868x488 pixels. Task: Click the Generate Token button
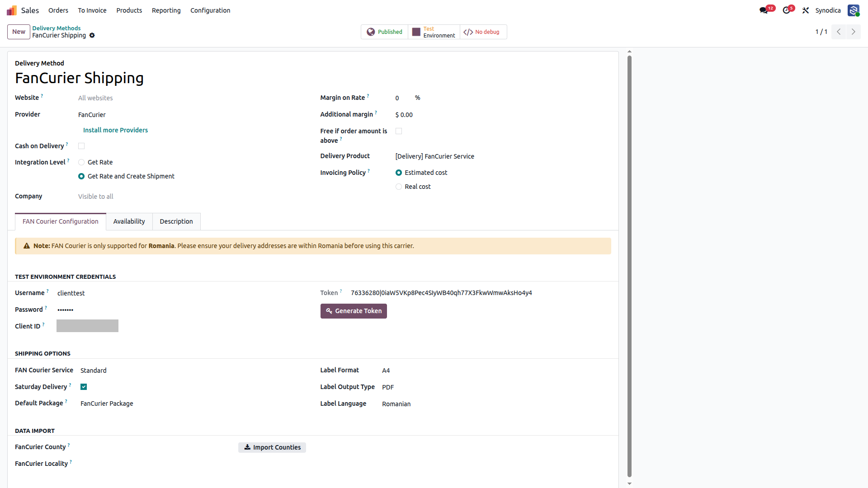coord(354,311)
